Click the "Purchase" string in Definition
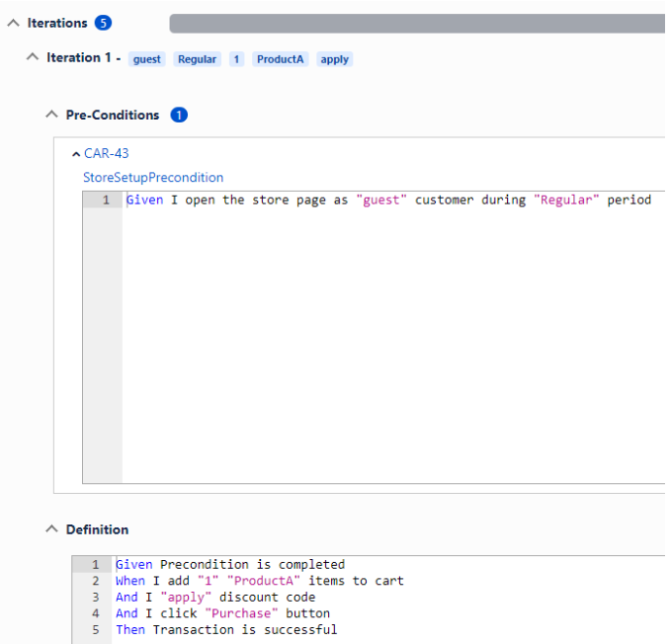This screenshot has height=644, width=670. (x=241, y=613)
